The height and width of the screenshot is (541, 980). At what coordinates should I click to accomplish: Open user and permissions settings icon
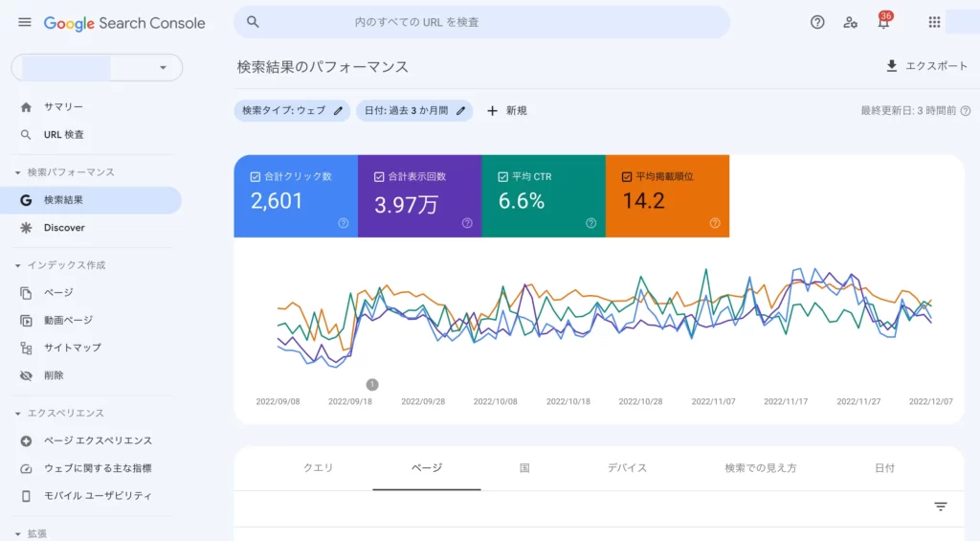click(x=850, y=23)
